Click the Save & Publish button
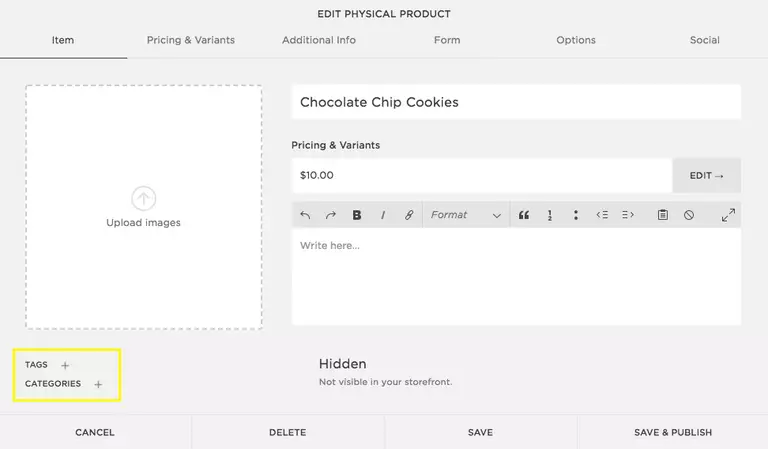Image resolution: width=768 pixels, height=449 pixels. (x=673, y=433)
